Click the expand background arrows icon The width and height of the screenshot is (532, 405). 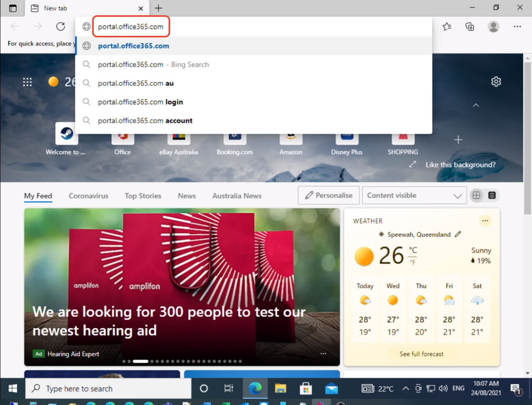click(x=413, y=164)
